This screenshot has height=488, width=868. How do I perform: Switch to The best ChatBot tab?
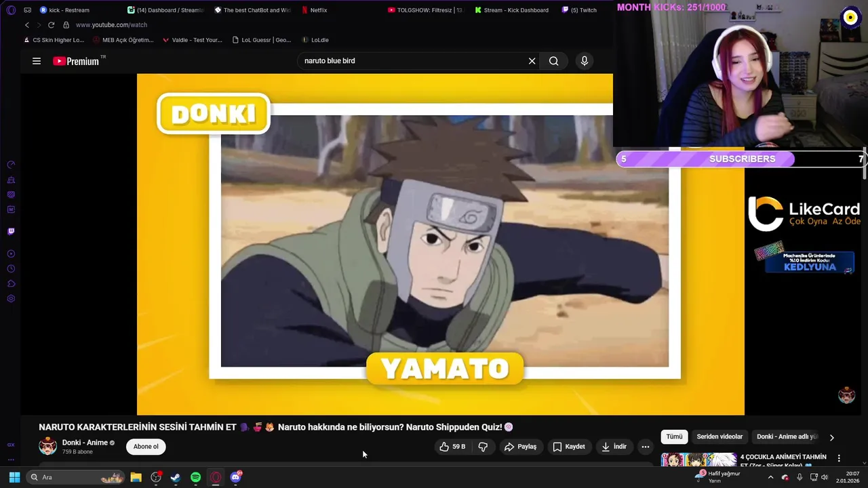(x=252, y=10)
